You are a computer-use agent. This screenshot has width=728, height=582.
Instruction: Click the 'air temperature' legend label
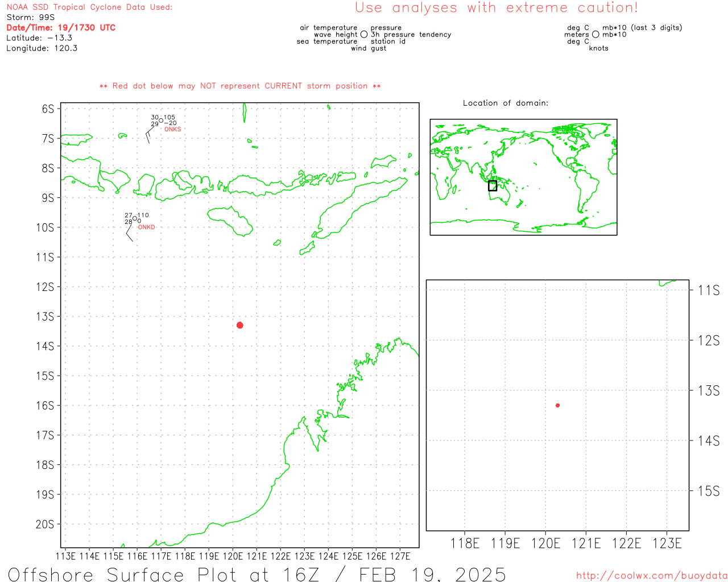(329, 28)
